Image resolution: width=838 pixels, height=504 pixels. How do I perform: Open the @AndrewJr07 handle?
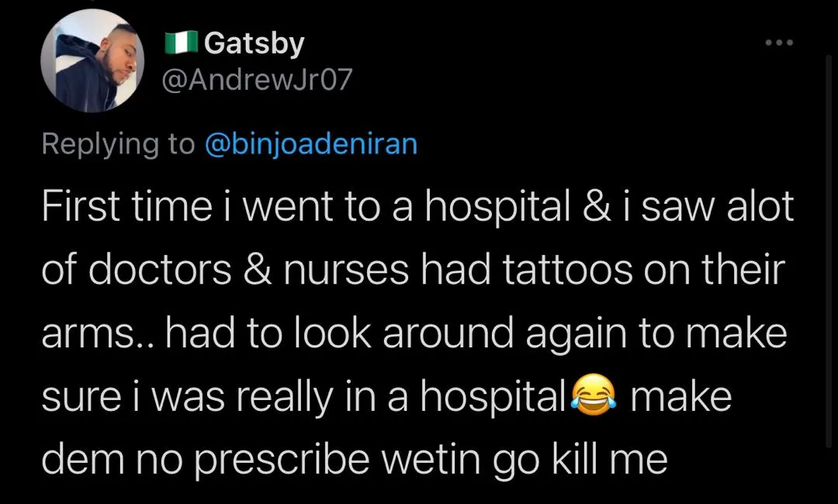pyautogui.click(x=258, y=80)
